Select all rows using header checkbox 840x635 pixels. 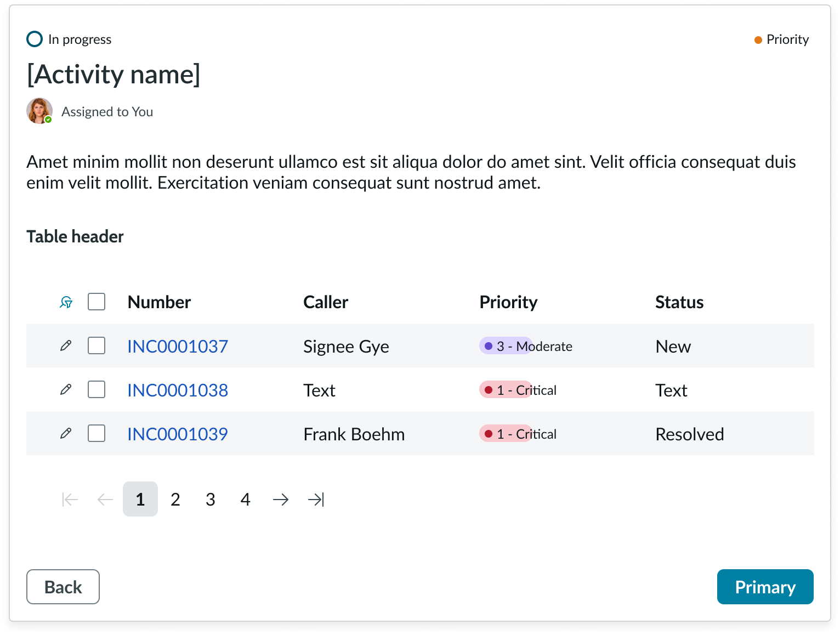(96, 302)
